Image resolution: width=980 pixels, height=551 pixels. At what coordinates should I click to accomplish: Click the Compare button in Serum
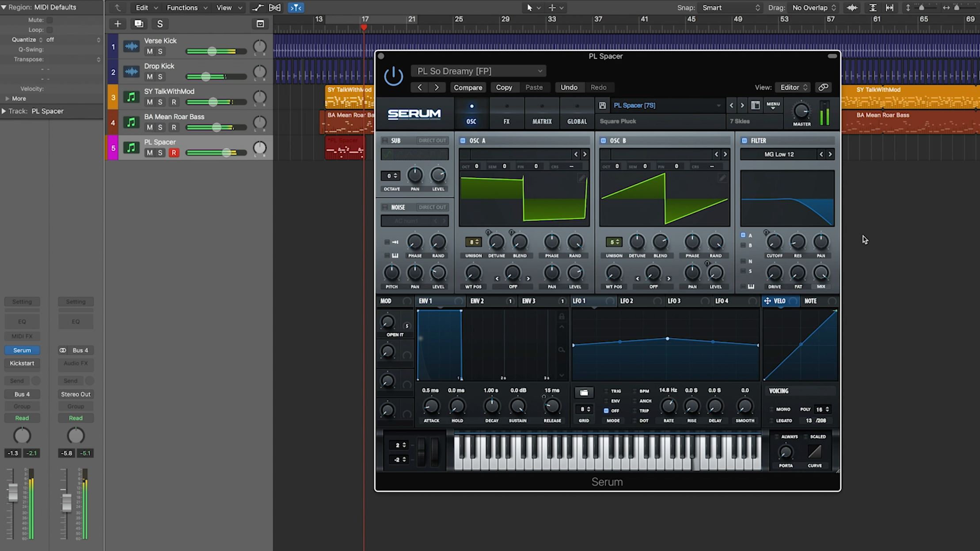click(467, 87)
